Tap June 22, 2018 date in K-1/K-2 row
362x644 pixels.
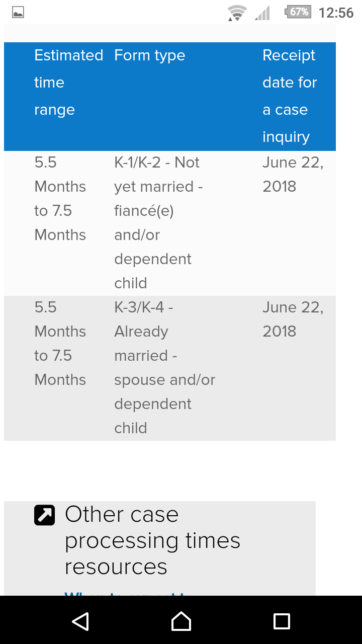(293, 175)
